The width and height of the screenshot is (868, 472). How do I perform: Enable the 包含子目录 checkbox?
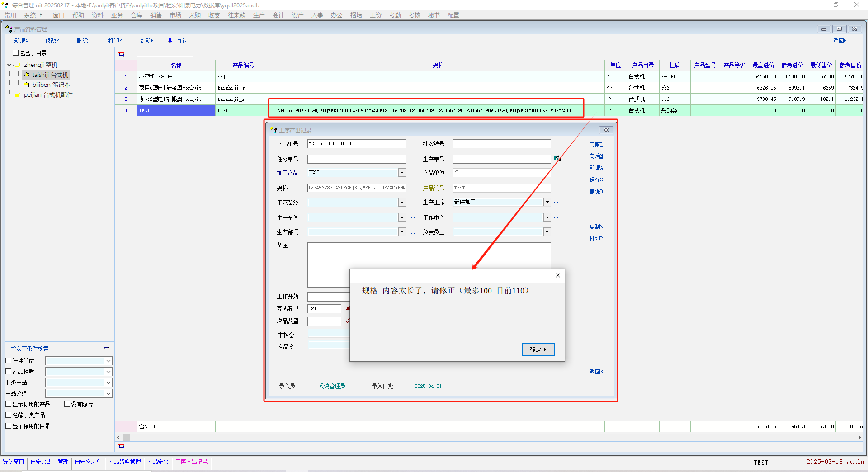[x=16, y=53]
